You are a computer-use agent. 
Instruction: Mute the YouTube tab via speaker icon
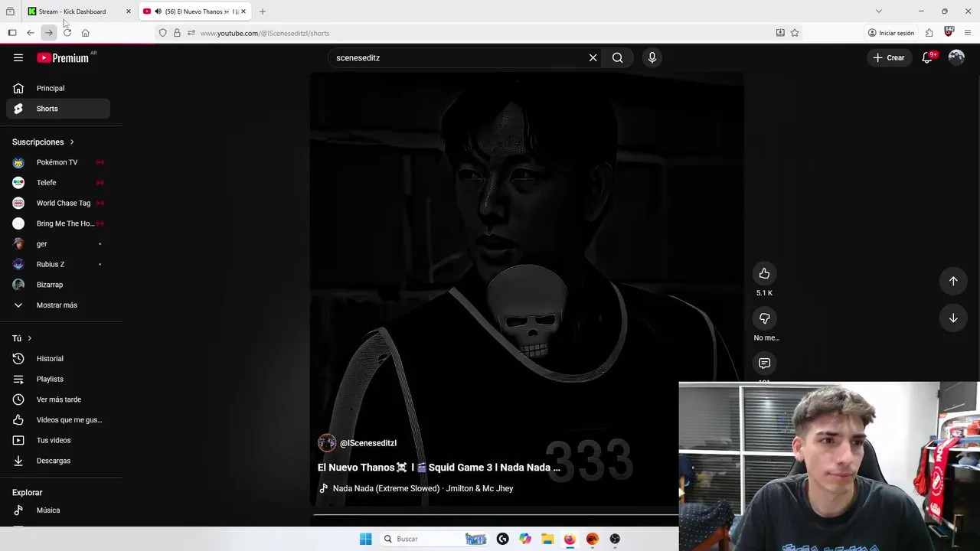tap(158, 11)
